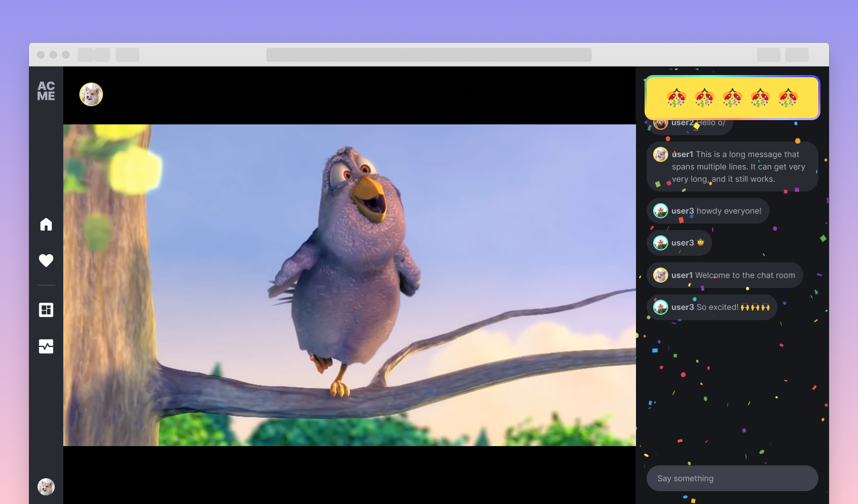Viewport: 858px width, 504px height.
Task: Click the middle party popper emoji
Action: [733, 98]
